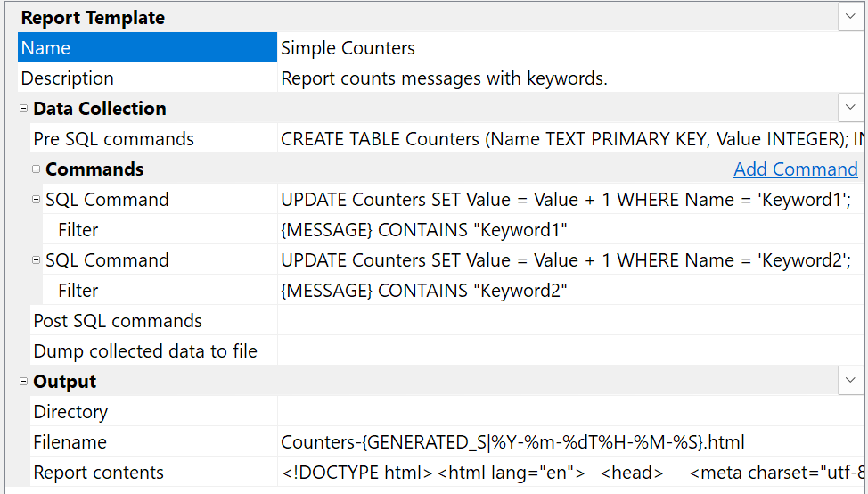The height and width of the screenshot is (494, 868).
Task: Edit the UPDATE Counters Keyword2 SQL value
Action: point(570,260)
